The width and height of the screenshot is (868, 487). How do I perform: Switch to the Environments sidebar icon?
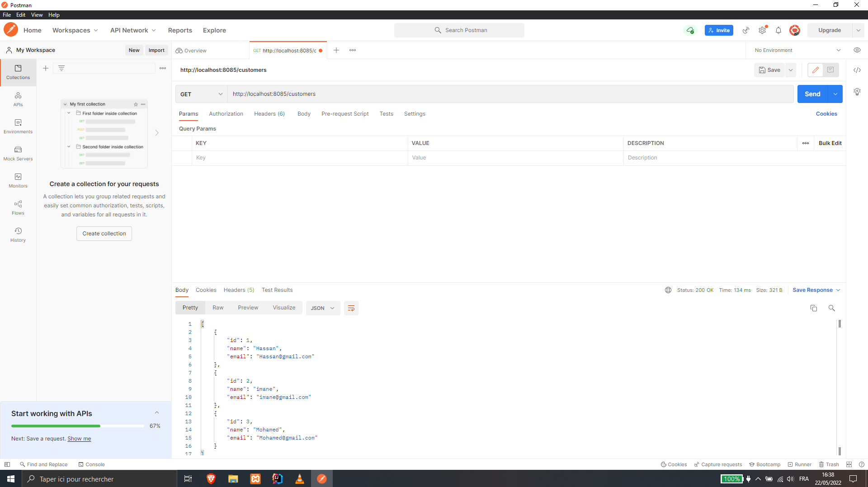click(x=18, y=126)
